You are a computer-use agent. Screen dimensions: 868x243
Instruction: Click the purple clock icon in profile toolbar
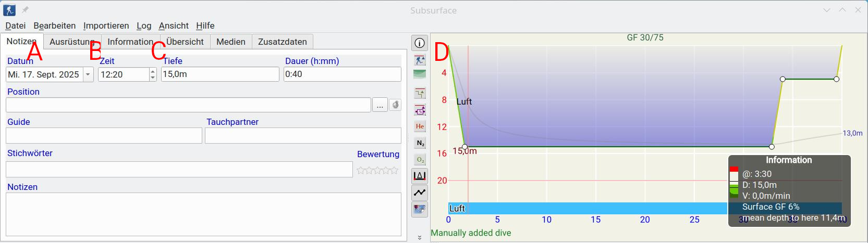[x=420, y=110]
